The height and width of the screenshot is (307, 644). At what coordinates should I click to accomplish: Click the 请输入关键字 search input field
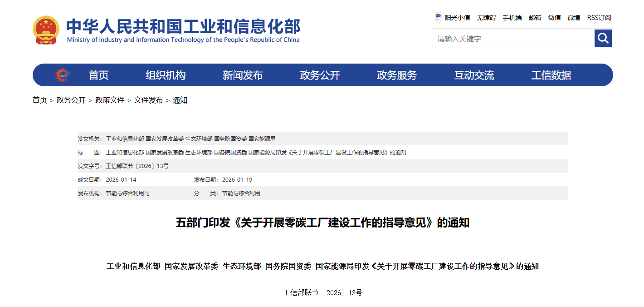click(513, 39)
